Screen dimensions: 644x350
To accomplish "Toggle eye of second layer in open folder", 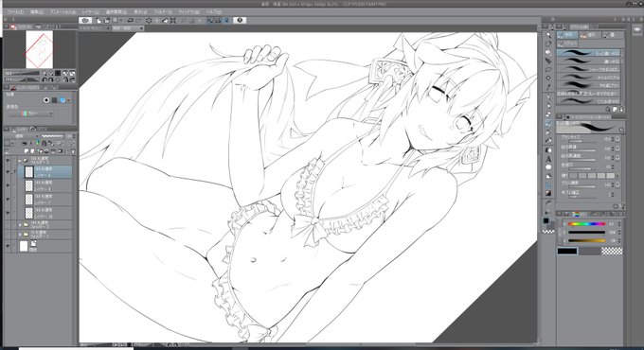I will 8,185.
